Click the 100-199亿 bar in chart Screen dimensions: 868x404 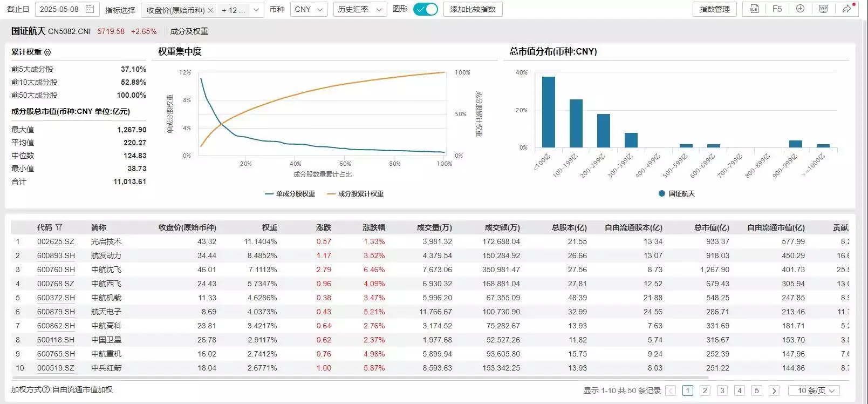pyautogui.click(x=576, y=123)
